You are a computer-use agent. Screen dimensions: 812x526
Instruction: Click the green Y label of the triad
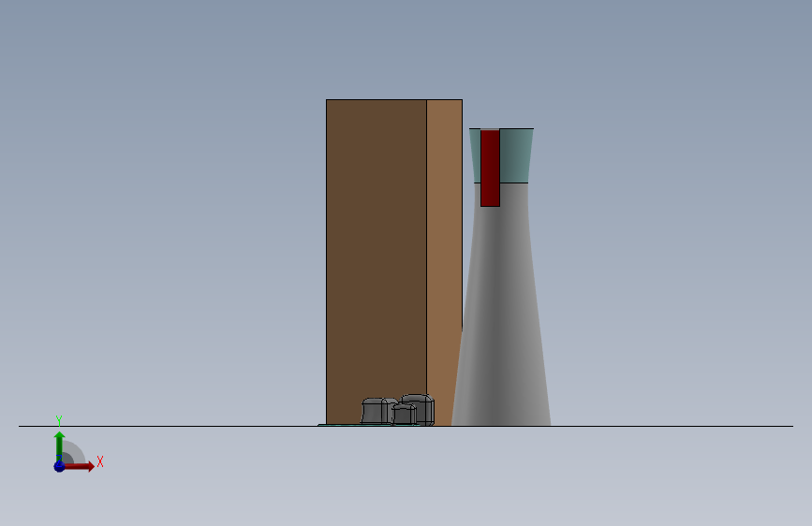[58, 420]
